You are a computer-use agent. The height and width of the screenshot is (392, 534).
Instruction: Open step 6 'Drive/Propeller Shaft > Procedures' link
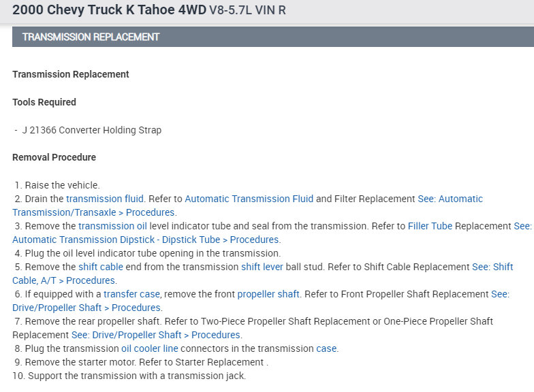click(87, 308)
